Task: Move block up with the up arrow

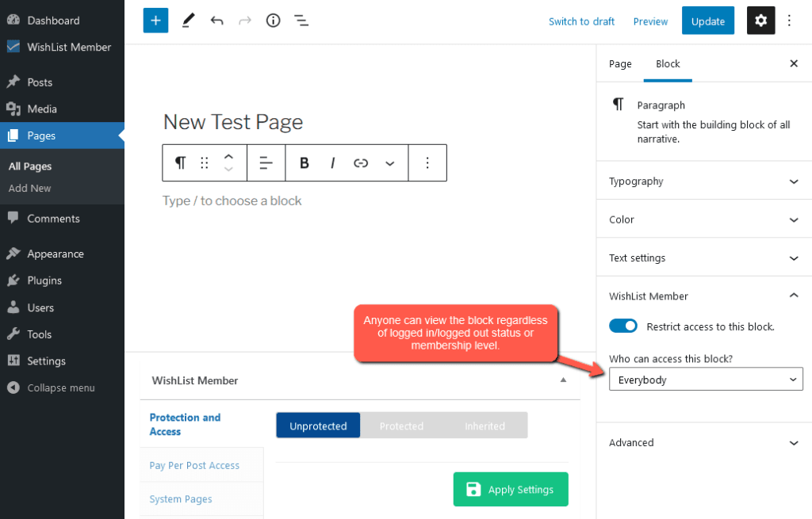Action: point(228,156)
